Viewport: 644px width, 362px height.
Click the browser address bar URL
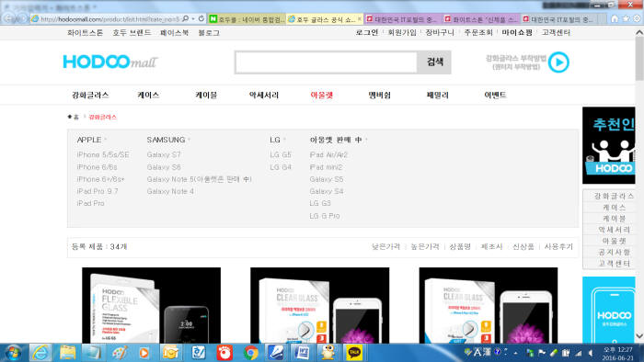(109, 19)
